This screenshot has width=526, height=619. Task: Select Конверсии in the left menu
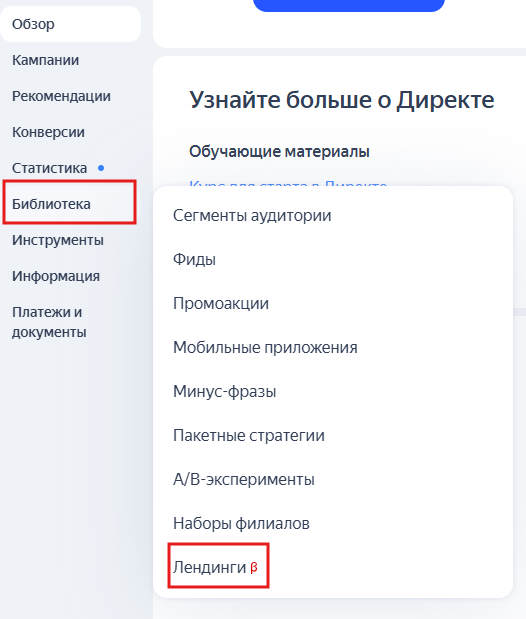(x=48, y=132)
